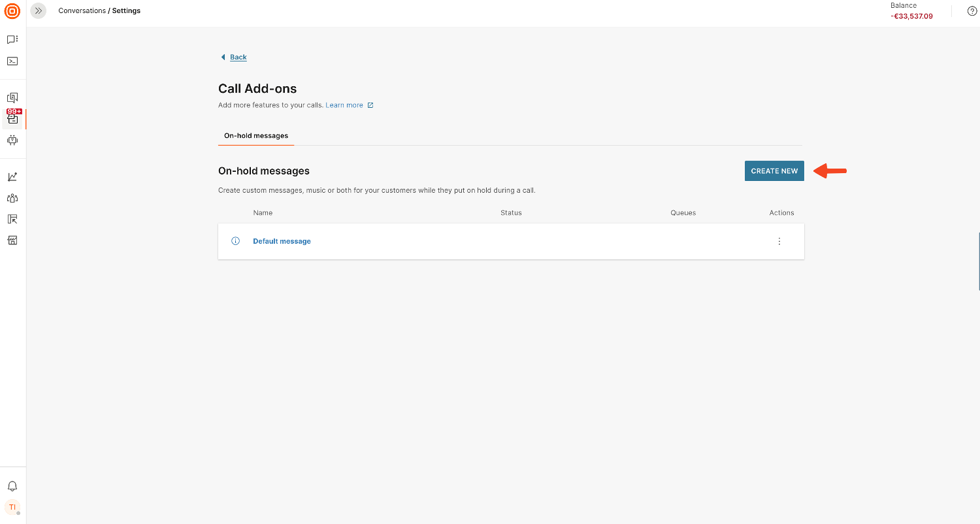980x524 pixels.
Task: Open the sidebar icon with cursor arrow
Action: (x=12, y=220)
